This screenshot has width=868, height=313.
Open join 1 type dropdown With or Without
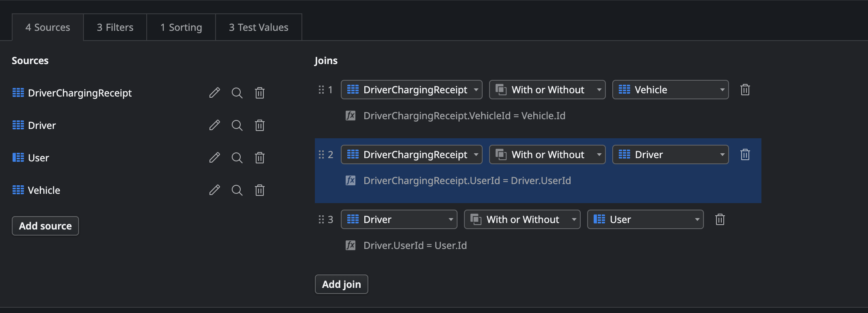pyautogui.click(x=547, y=90)
